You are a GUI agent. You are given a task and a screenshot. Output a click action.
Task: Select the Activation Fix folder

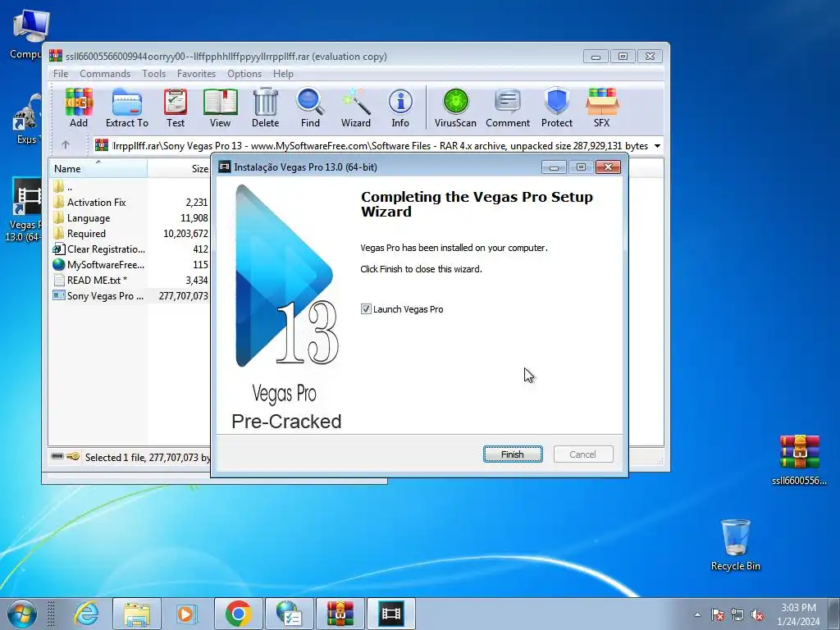pos(130,203)
